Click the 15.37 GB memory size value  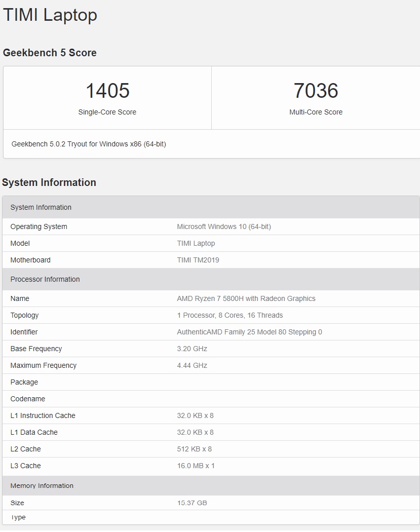tap(192, 503)
